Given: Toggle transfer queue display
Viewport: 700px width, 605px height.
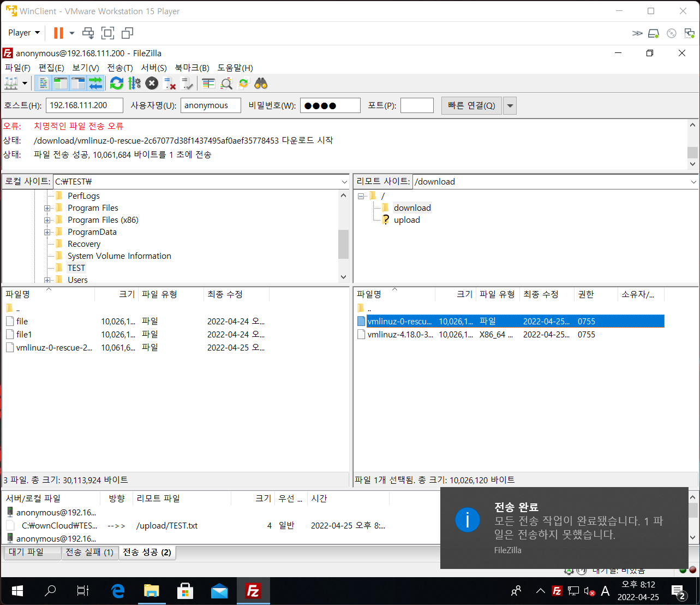Looking at the screenshot, I should click(95, 84).
